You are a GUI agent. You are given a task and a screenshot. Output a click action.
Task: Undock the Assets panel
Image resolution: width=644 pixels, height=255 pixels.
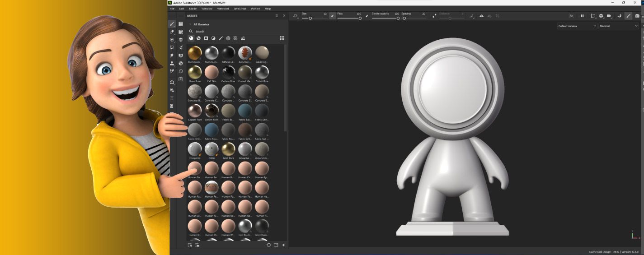[x=277, y=16]
